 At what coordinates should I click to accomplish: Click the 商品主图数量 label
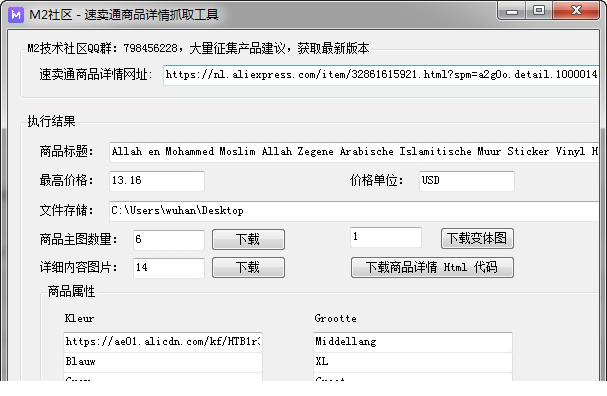tap(78, 239)
